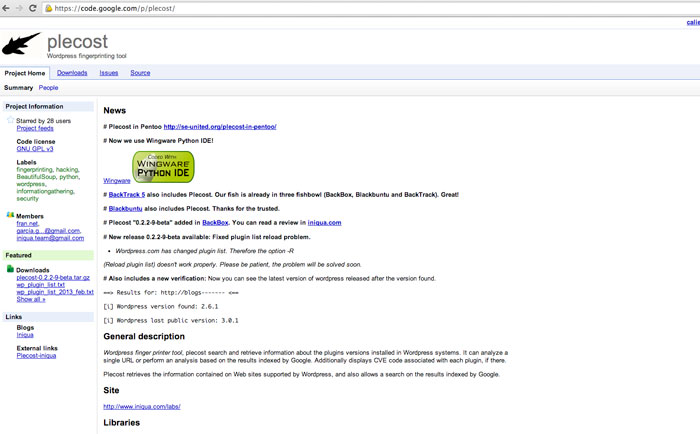700x434 pixels.
Task: Open the GNU GPL v3 license link
Action: [35, 149]
